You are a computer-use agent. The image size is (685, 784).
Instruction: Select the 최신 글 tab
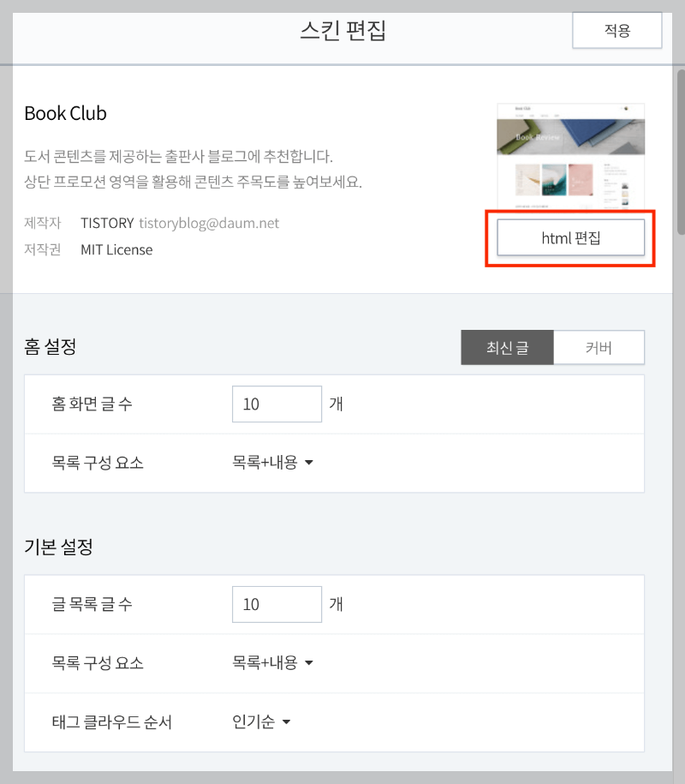(507, 347)
